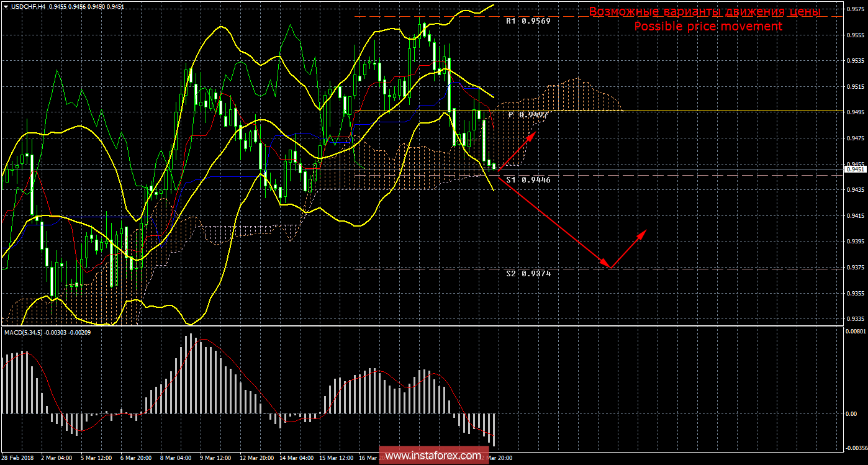The image size is (868, 465).
Task: Click the 0.9515 price axis value
Action: pos(856,87)
